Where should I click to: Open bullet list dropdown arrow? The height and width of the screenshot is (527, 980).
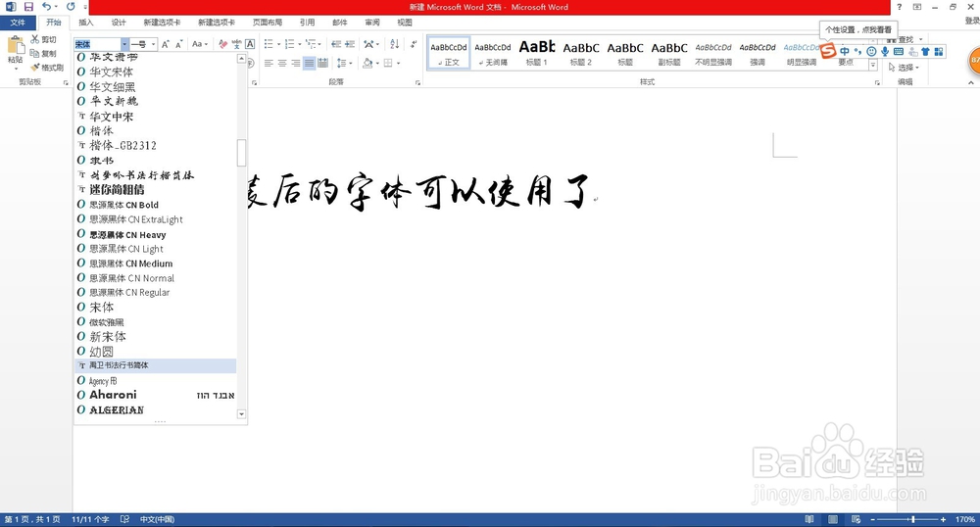point(278,44)
